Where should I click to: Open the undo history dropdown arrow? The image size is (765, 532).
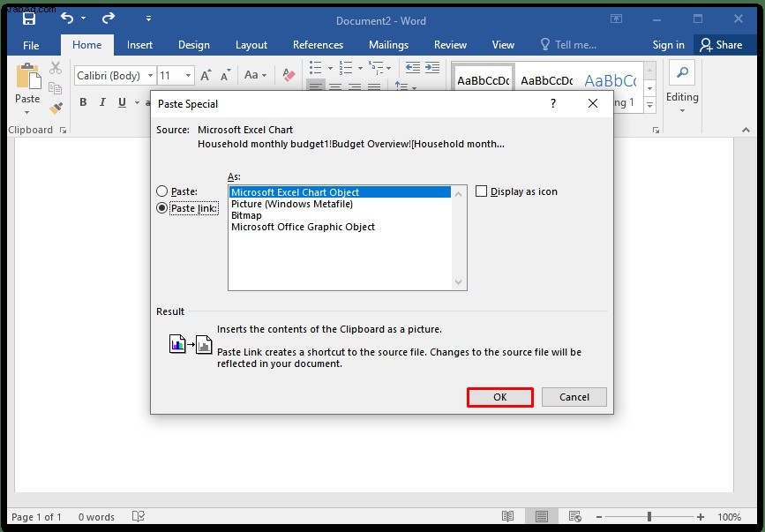coord(84,19)
